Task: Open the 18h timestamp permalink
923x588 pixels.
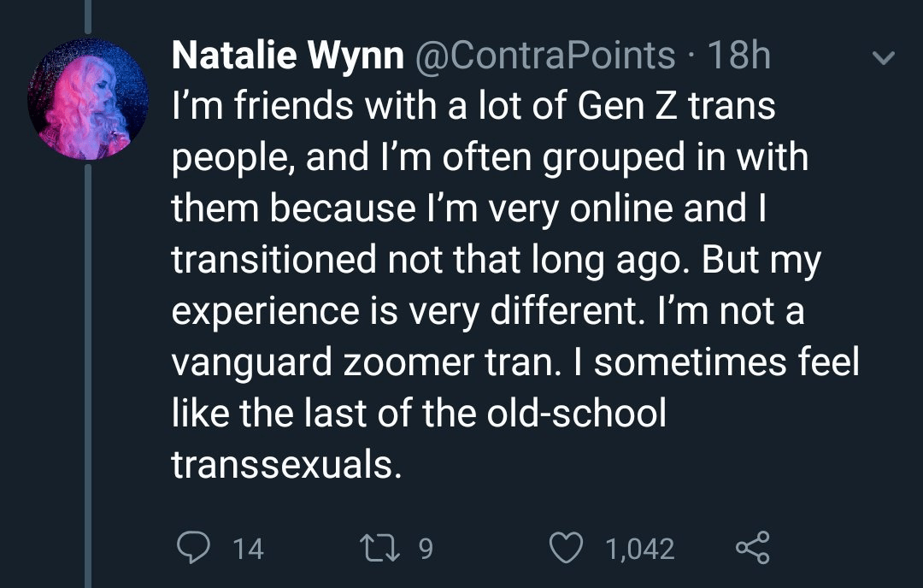Action: point(739,56)
